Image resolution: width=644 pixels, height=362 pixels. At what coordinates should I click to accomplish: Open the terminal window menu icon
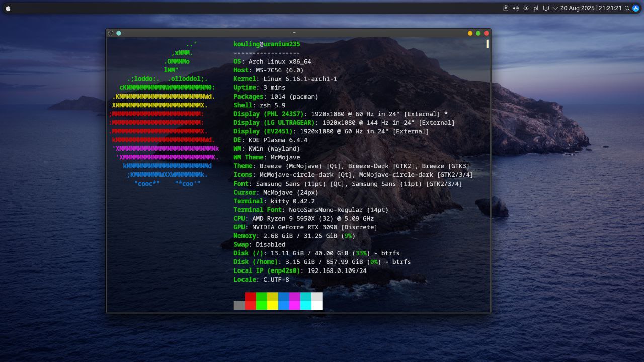coord(111,33)
